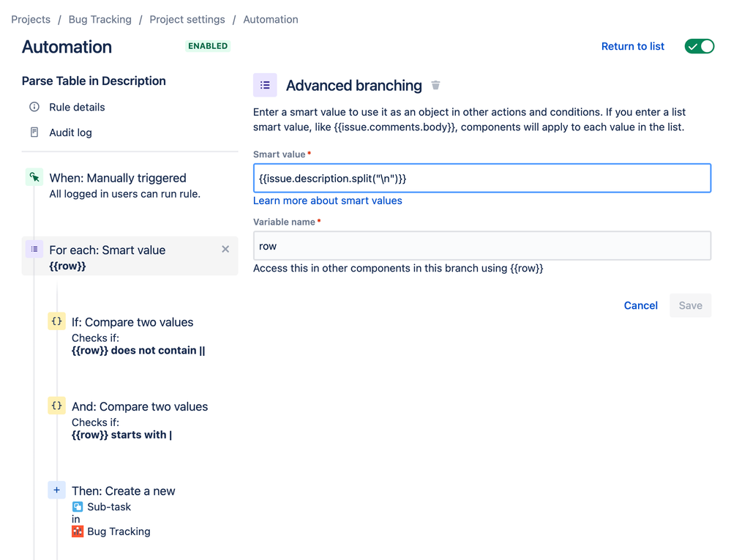
Task: Click the If condition curly braces icon
Action: [56, 321]
